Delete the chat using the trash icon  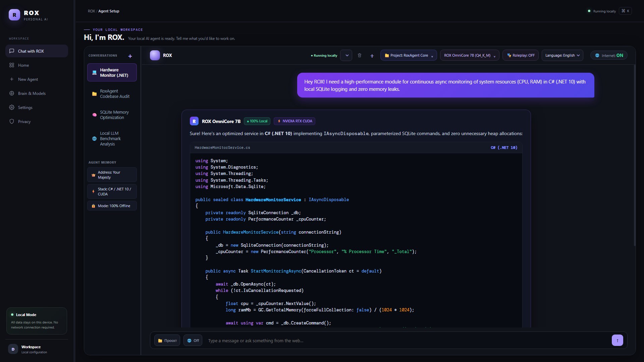(360, 55)
